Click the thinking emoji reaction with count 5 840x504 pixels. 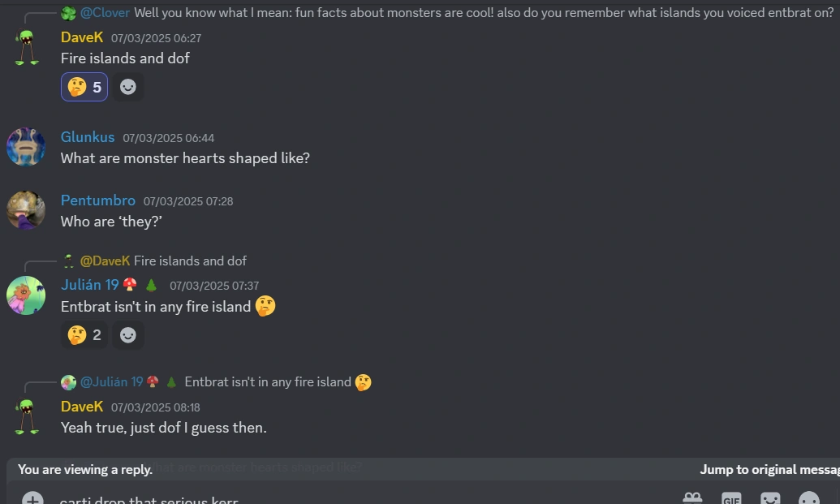point(84,87)
